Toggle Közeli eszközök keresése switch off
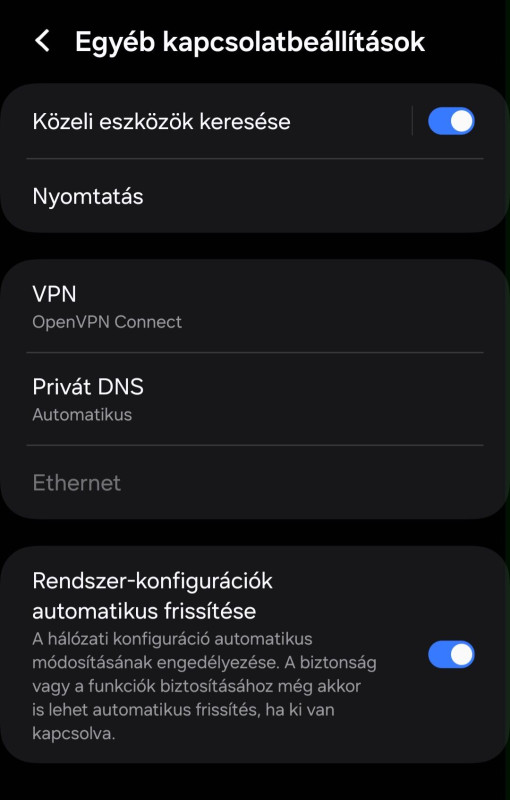This screenshot has width=510, height=800. (x=451, y=121)
